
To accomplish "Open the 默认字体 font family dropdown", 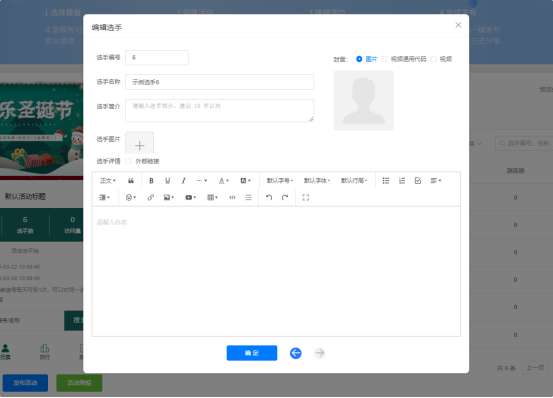I will pos(317,181).
